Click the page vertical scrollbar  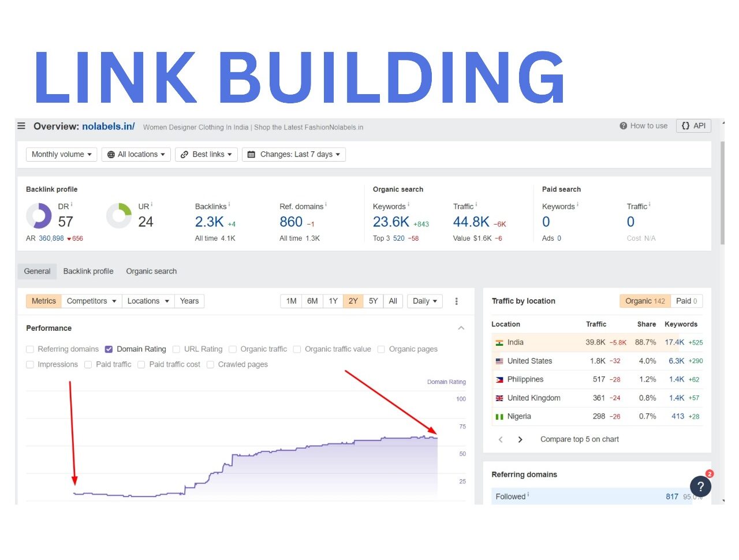pyautogui.click(x=722, y=191)
